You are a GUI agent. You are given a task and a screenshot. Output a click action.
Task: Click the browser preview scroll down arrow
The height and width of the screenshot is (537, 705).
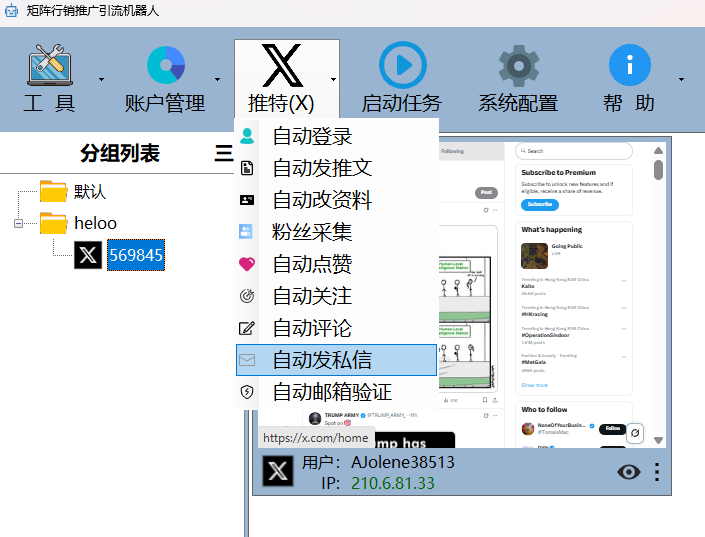pos(658,440)
